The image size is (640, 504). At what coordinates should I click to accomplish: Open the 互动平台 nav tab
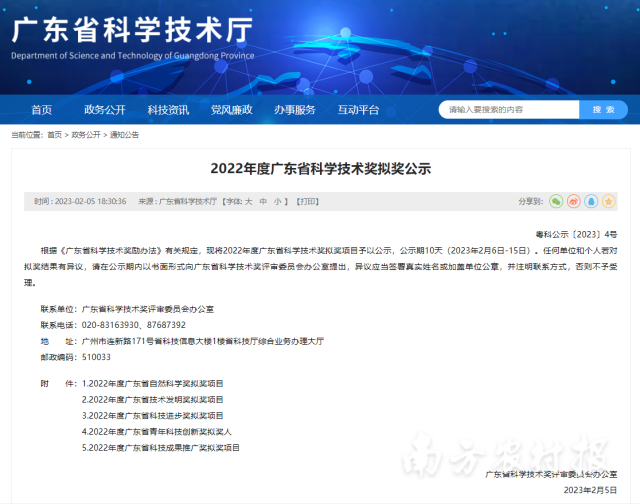(358, 109)
